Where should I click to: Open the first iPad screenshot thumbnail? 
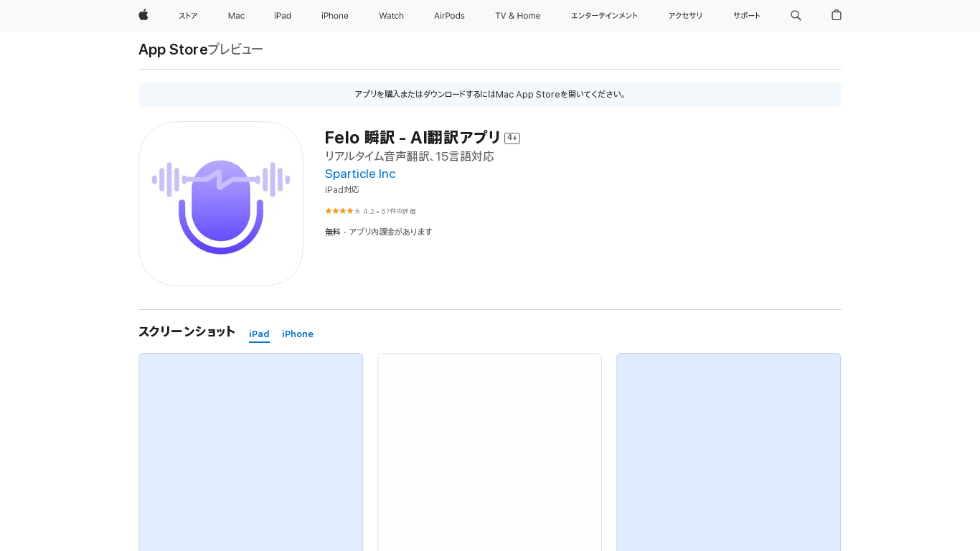tap(251, 452)
